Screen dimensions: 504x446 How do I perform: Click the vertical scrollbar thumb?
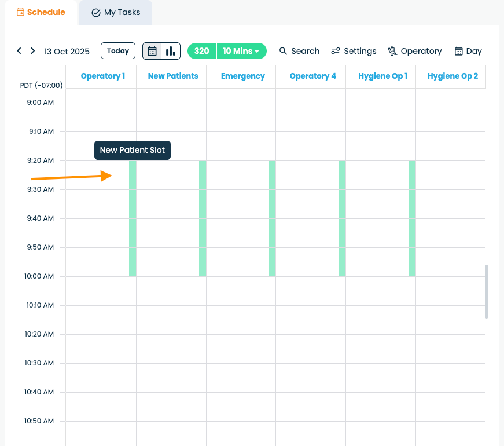click(x=487, y=291)
